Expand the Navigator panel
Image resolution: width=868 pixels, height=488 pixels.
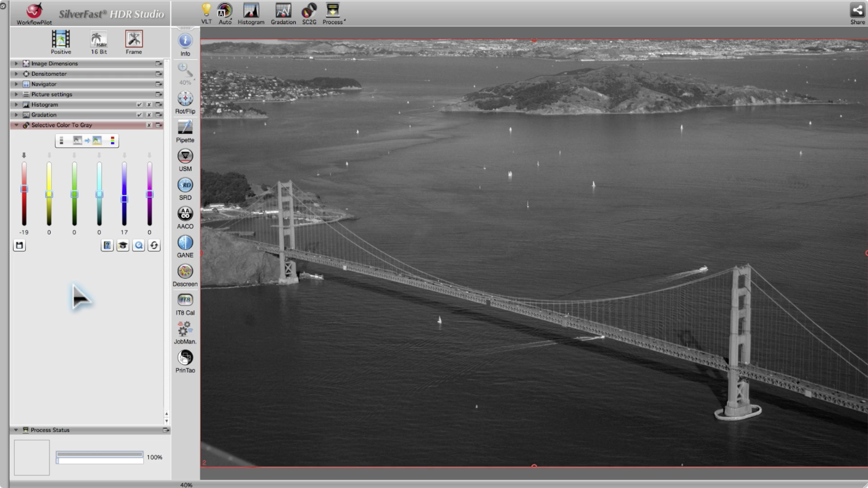[x=17, y=84]
